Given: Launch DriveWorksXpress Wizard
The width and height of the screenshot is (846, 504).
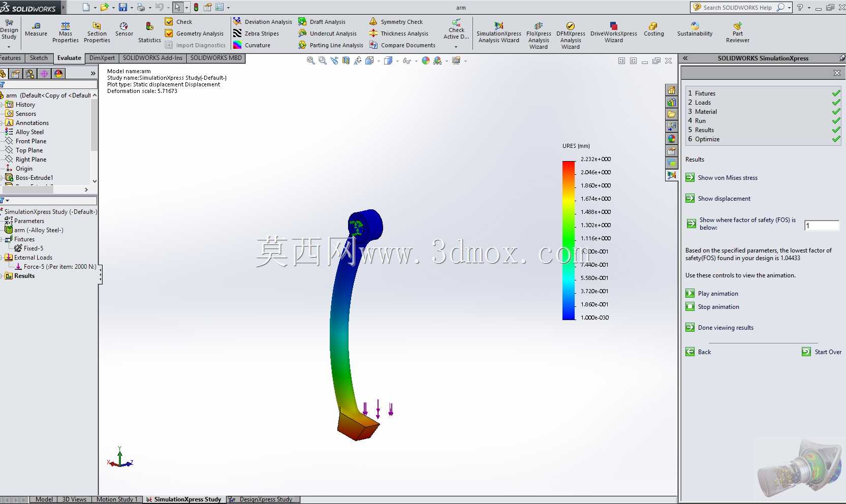Looking at the screenshot, I should click(x=613, y=33).
